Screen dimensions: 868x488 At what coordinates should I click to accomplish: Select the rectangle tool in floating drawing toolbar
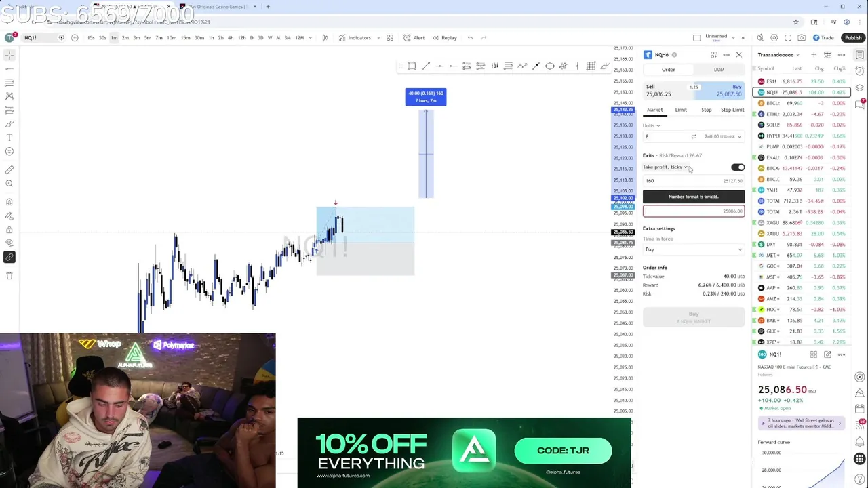click(x=412, y=66)
